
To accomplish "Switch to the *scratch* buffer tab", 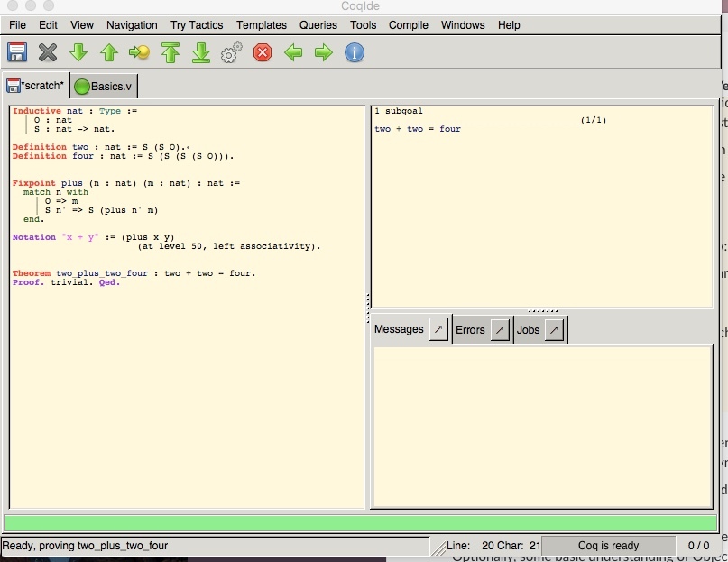I will tap(35, 86).
